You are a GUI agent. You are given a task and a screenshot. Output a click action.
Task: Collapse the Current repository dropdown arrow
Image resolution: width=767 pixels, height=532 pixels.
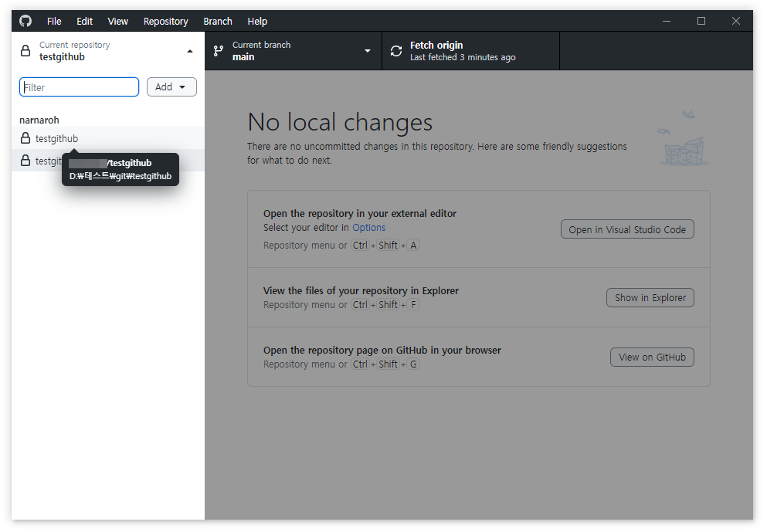click(190, 51)
